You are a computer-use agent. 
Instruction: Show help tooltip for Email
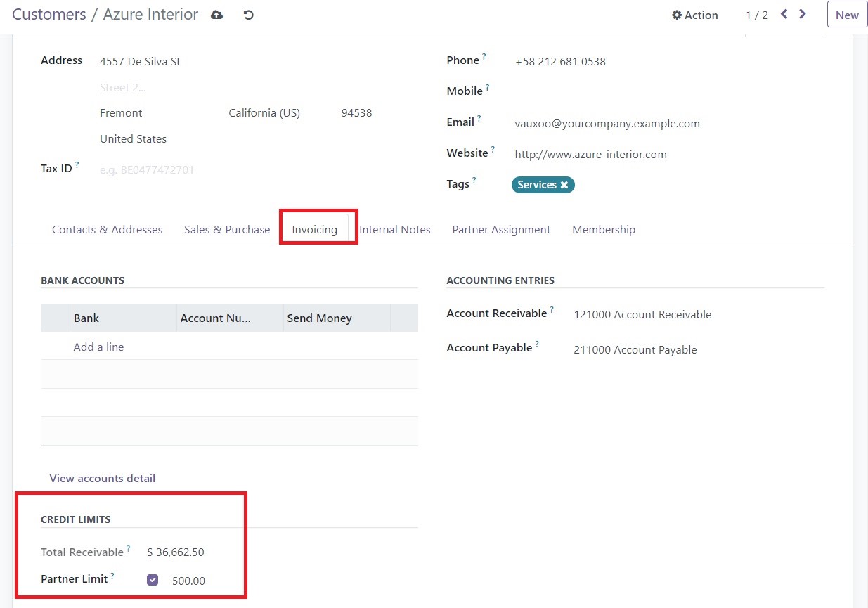pos(479,119)
